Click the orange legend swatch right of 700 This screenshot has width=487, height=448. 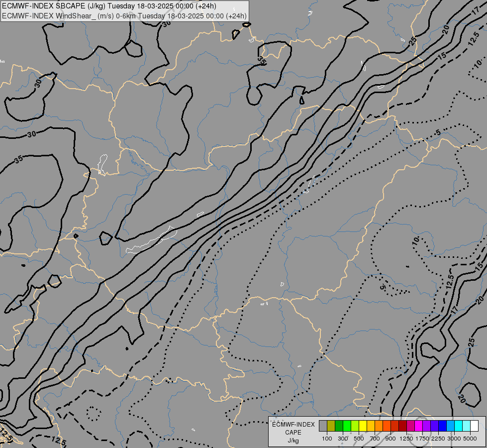click(379, 426)
